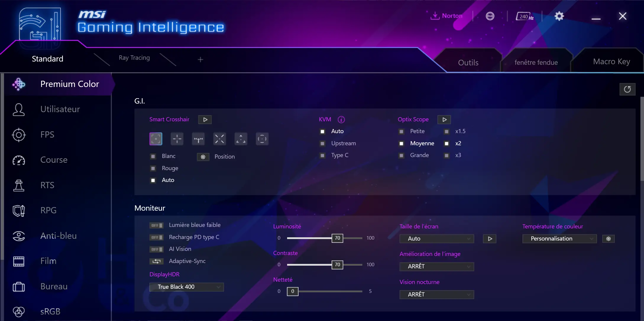Click the Smart Crosshair play button
Screen dimensions: 644x321
(205, 119)
